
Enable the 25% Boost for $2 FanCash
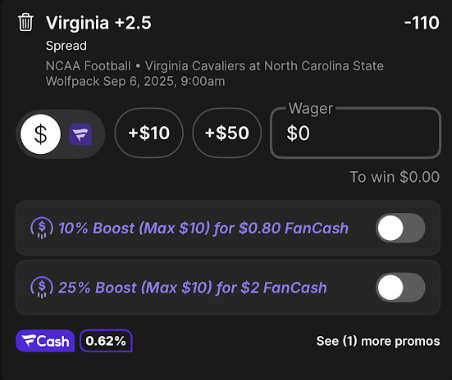[401, 287]
